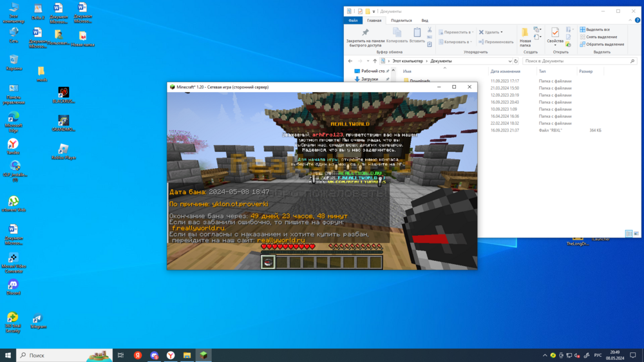
Task: Select the Панель управления desktop icon
Action: (x=14, y=94)
